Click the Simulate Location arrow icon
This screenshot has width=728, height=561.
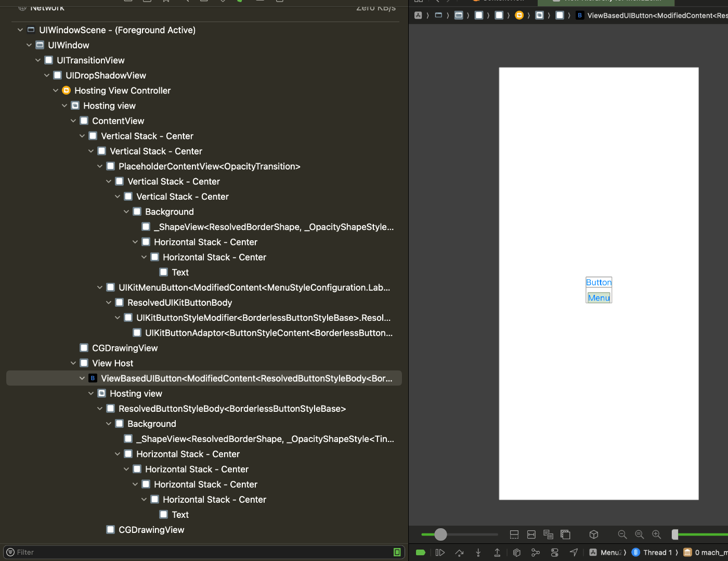click(x=573, y=552)
